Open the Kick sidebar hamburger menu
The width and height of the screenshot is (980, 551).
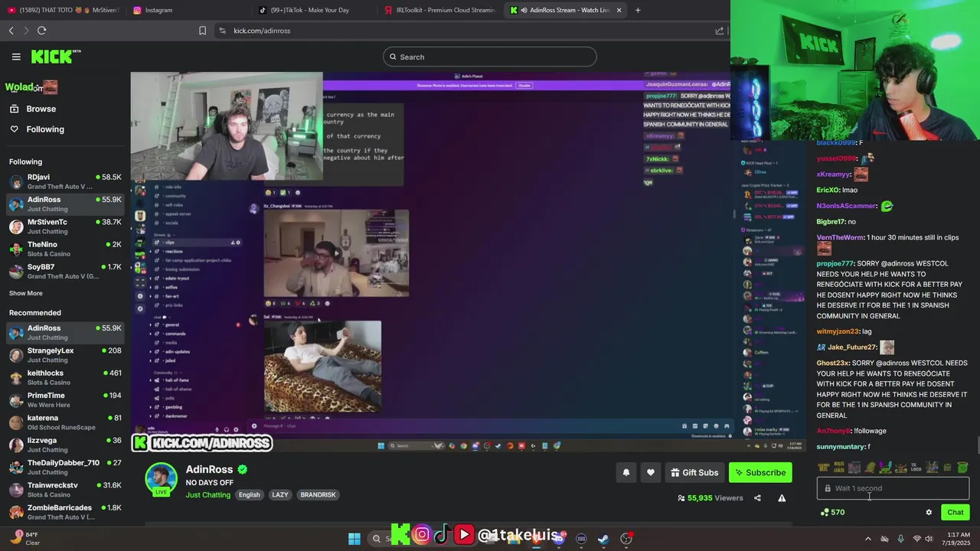(x=16, y=57)
